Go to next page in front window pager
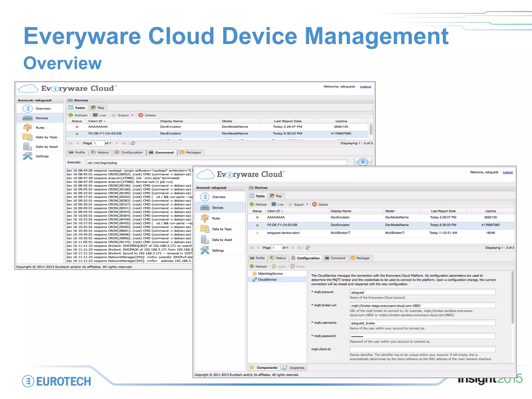This screenshot has width=532, height=399. click(x=293, y=248)
